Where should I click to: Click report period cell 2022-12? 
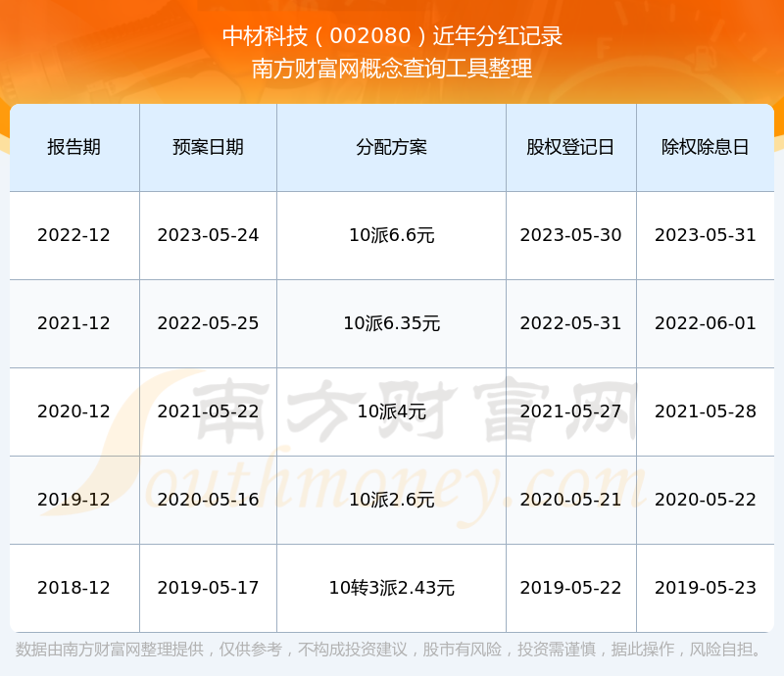(74, 235)
